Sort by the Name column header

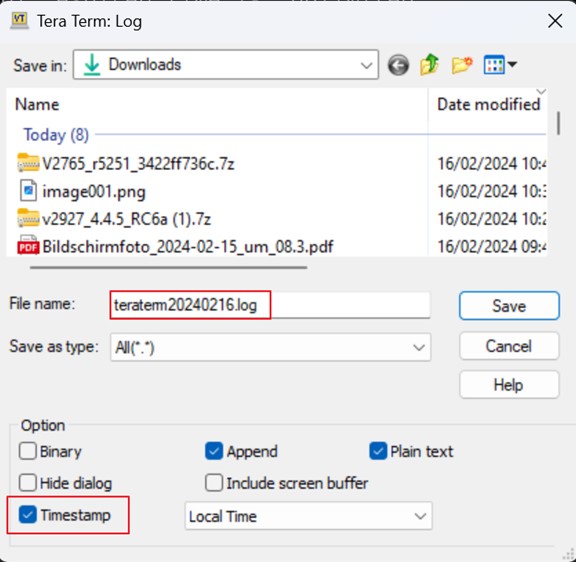click(37, 105)
